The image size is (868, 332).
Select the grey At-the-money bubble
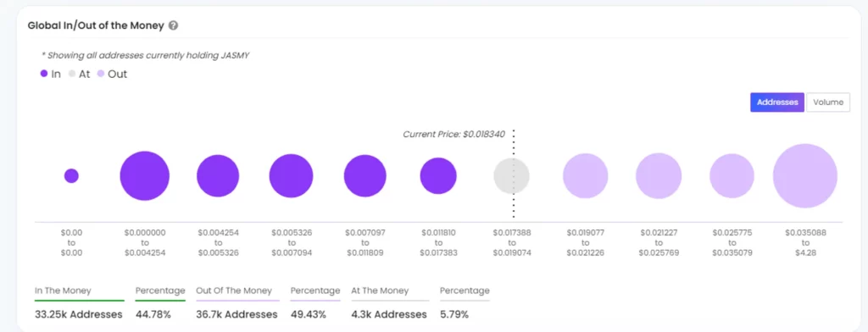tap(511, 176)
